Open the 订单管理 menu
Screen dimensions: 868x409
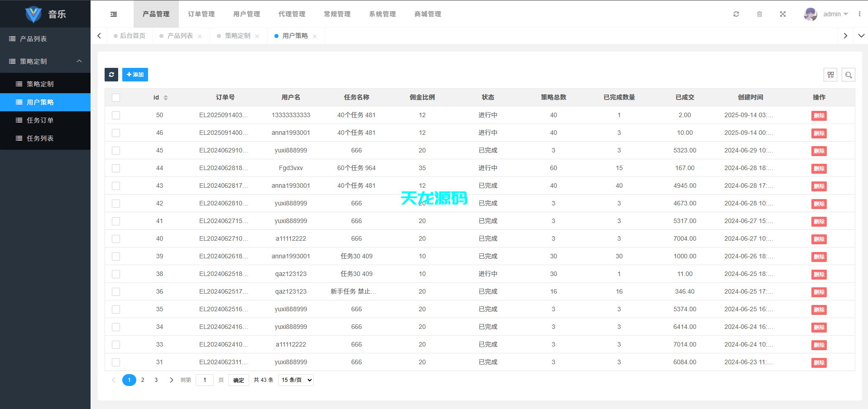click(201, 14)
